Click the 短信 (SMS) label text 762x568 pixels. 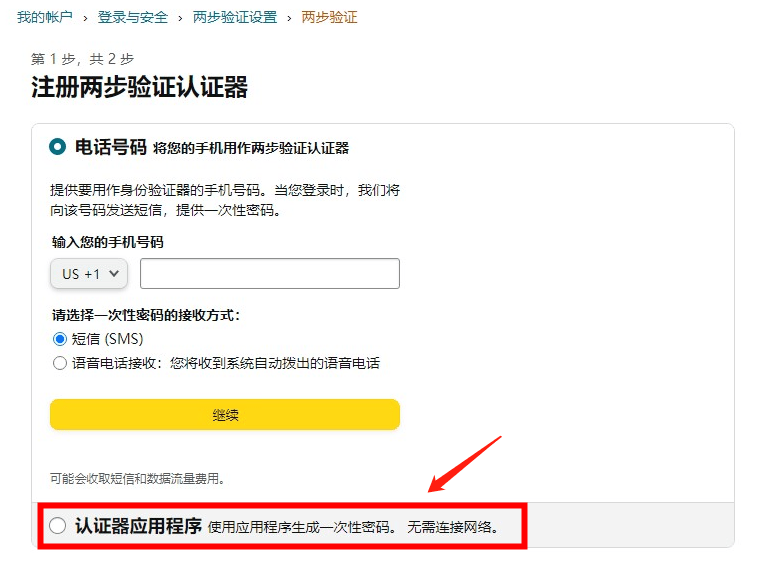(107, 339)
